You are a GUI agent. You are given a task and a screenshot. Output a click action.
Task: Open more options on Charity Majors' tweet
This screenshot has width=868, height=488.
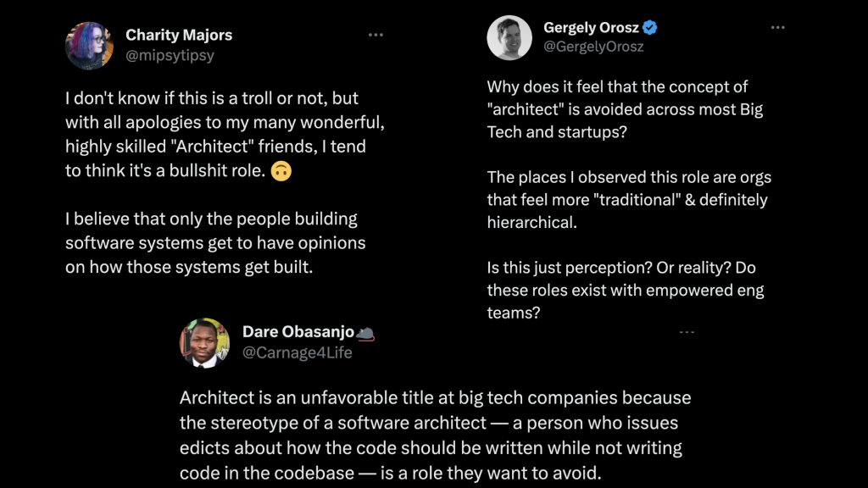[x=376, y=35]
